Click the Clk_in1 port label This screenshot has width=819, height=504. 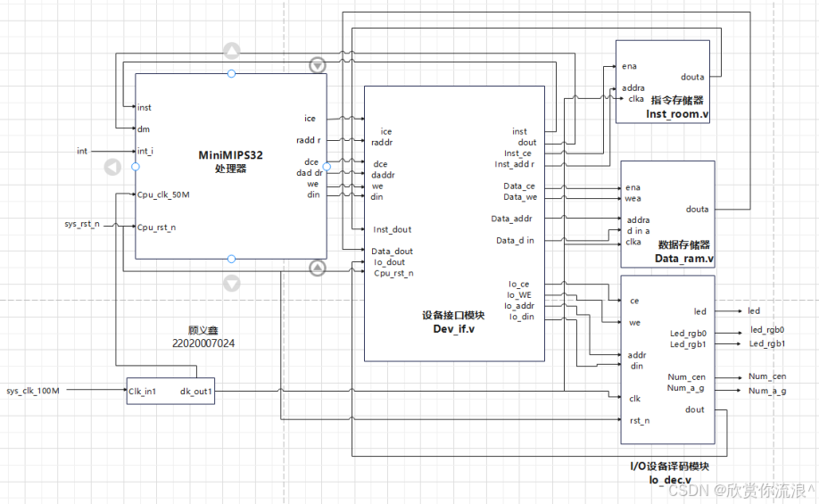142,392
